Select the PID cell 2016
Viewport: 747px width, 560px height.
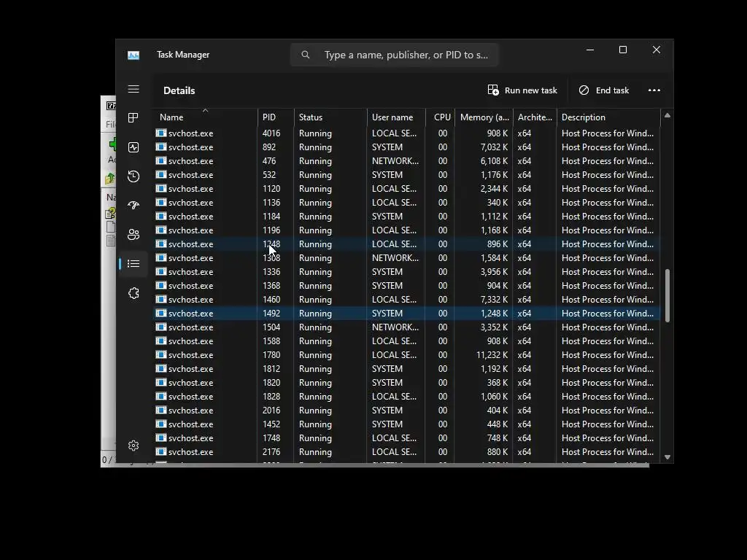271,410
